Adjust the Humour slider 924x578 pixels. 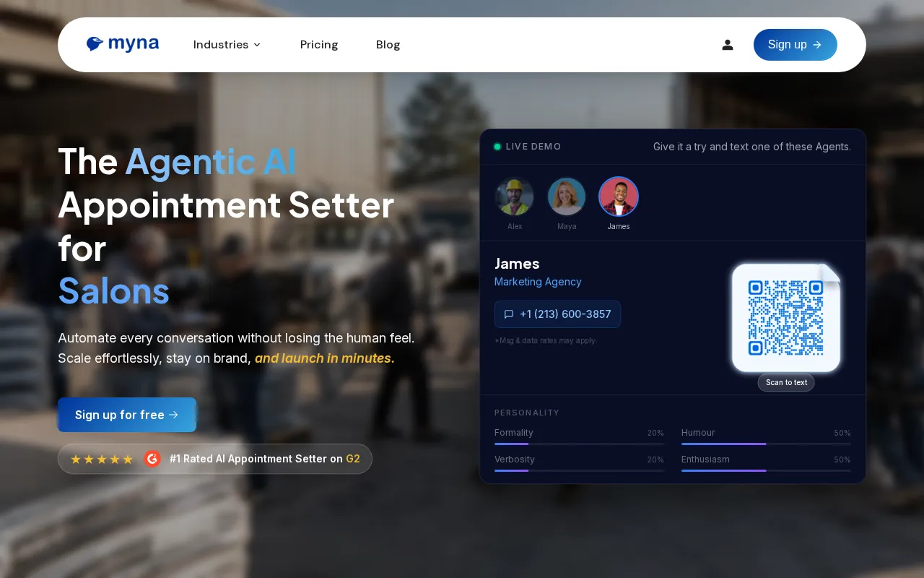point(766,444)
